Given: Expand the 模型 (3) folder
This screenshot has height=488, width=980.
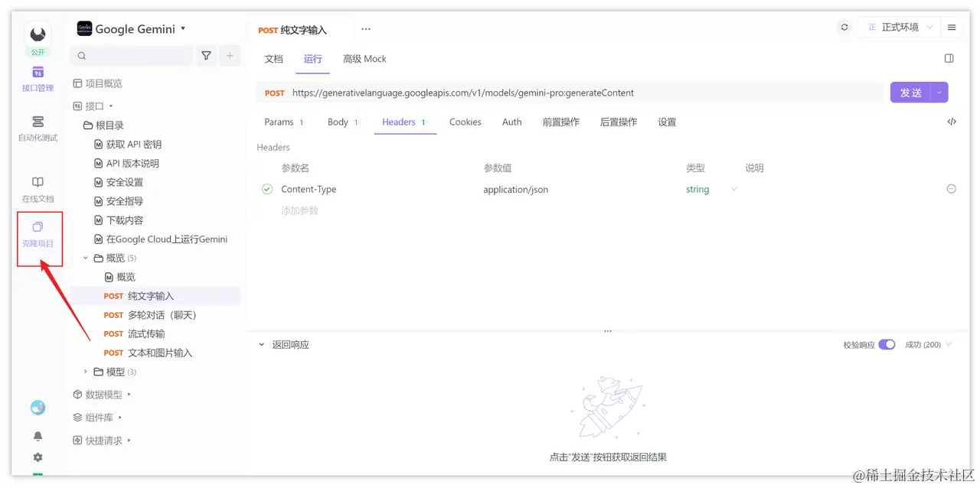Looking at the screenshot, I should (x=85, y=371).
